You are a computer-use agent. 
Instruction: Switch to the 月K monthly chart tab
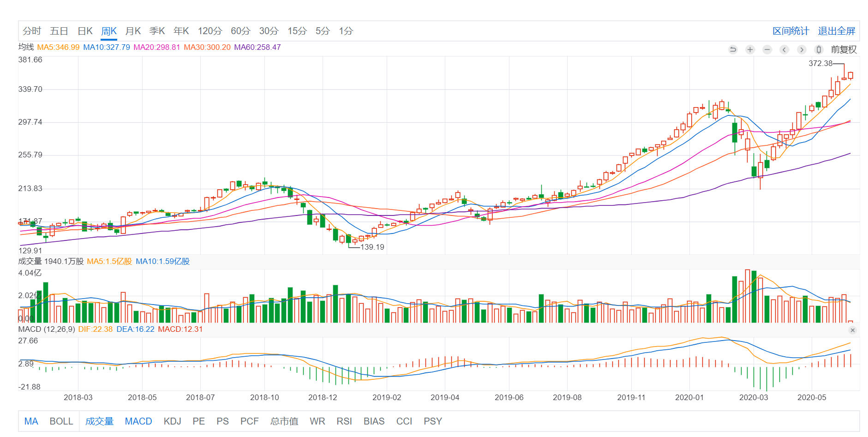[x=133, y=31]
